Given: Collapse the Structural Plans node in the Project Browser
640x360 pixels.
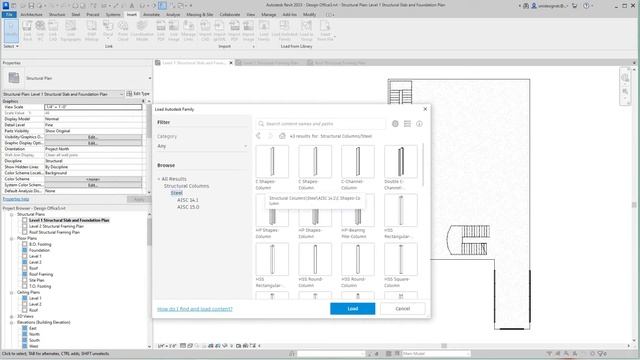Looking at the screenshot, I should (12, 214).
